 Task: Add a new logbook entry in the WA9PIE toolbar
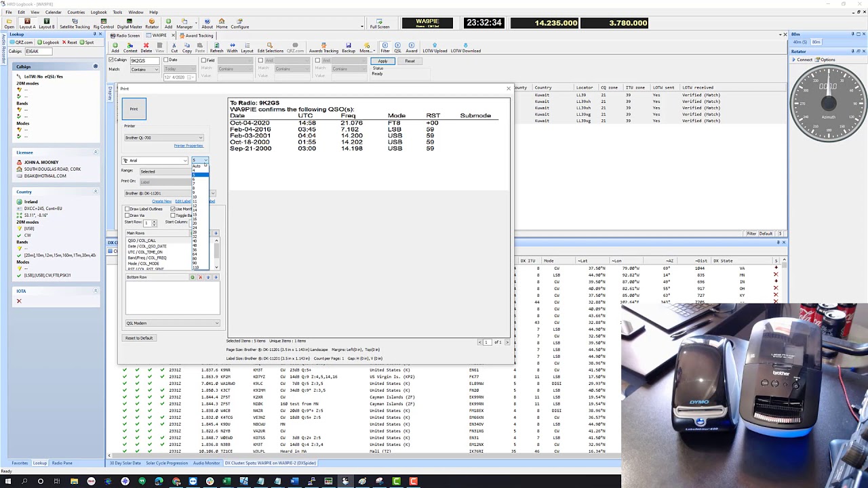click(x=115, y=48)
